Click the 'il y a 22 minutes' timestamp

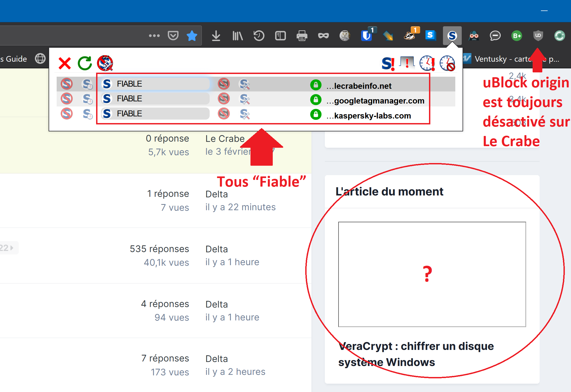(241, 207)
